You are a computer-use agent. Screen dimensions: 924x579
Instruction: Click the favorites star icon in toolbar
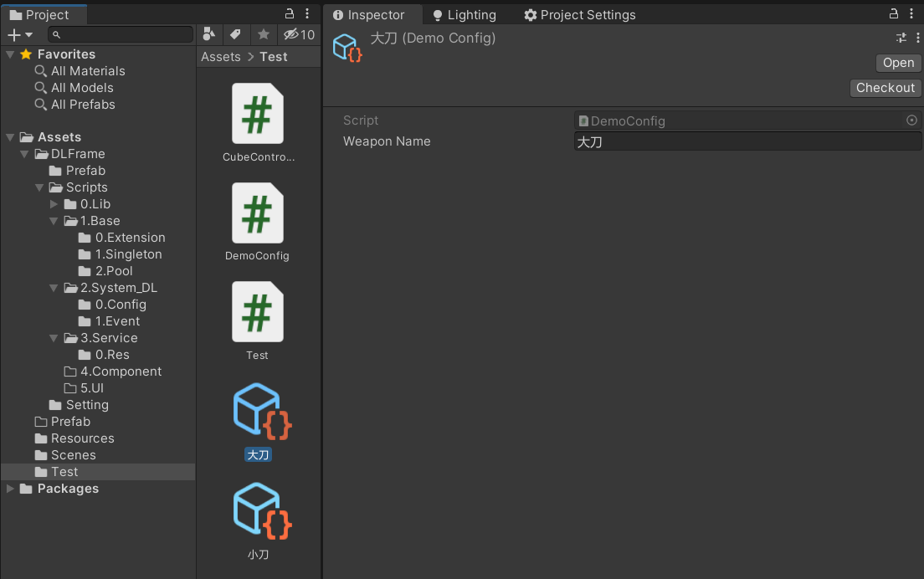click(263, 34)
